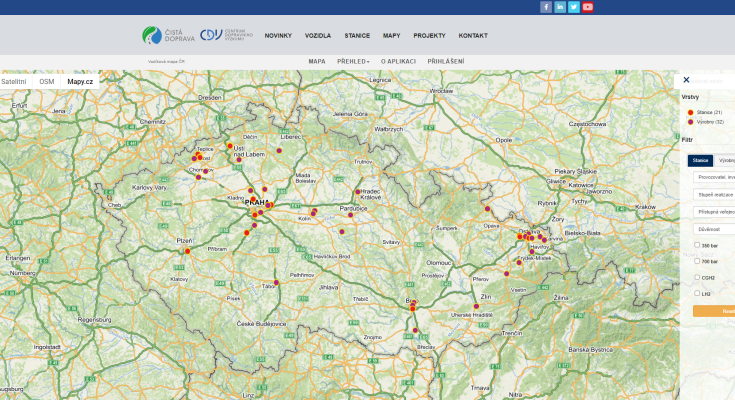Viewport: 735px width, 400px height.
Task: Open the LinkedIn social icon
Action: [x=560, y=7]
